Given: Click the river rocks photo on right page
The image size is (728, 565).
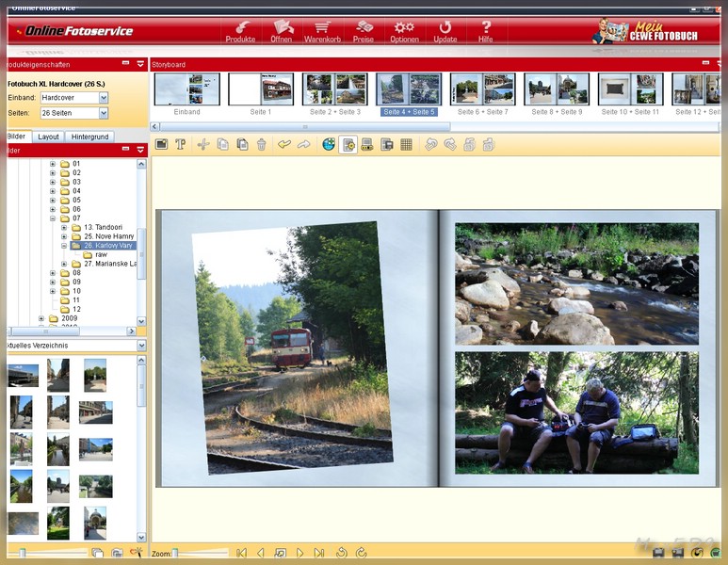Looking at the screenshot, I should coord(576,283).
